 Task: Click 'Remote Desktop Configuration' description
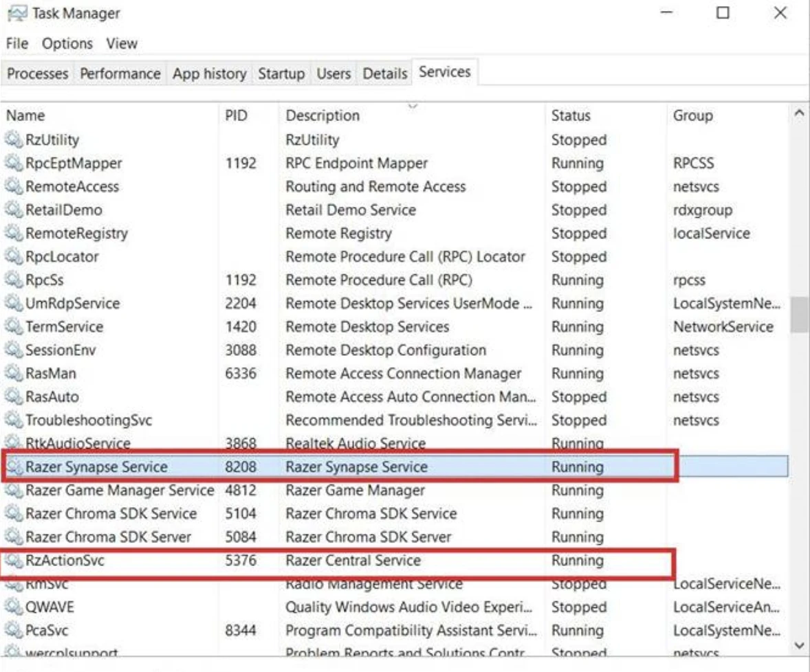(386, 350)
